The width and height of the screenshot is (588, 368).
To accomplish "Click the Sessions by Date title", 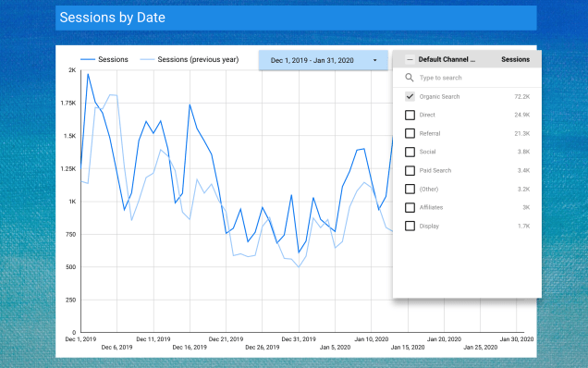I will (113, 18).
